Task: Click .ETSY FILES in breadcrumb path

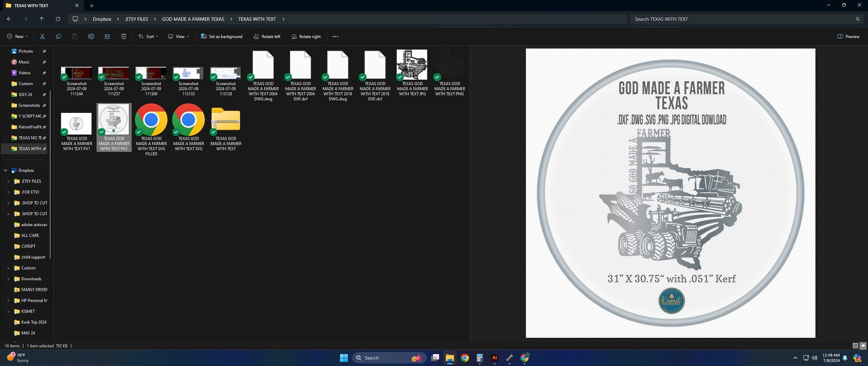Action: (136, 19)
